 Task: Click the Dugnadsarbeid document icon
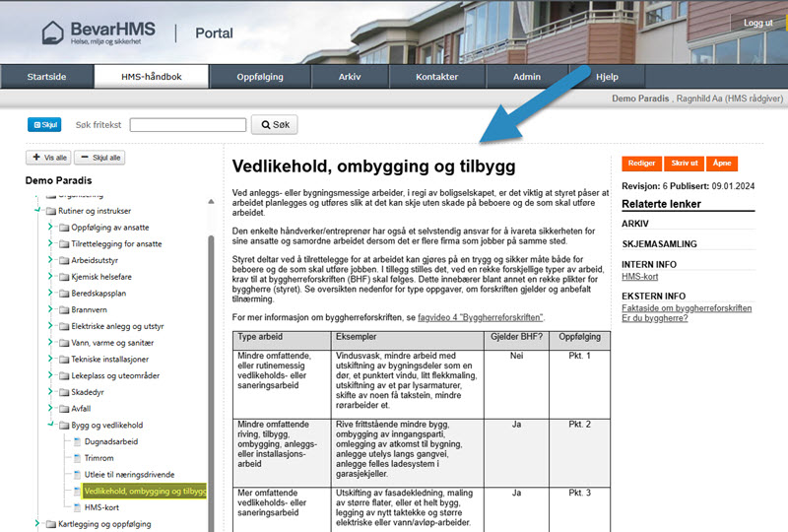pyautogui.click(x=79, y=441)
